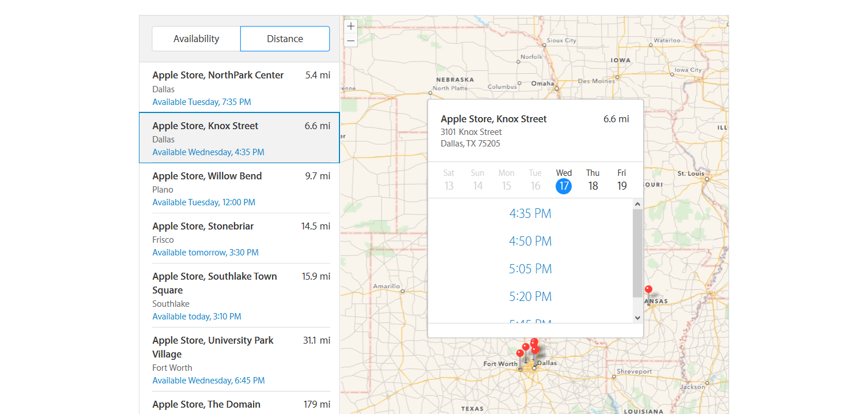Click the '15.9 mi' distance value
Image resolution: width=868 pixels, height=414 pixels.
click(x=316, y=276)
